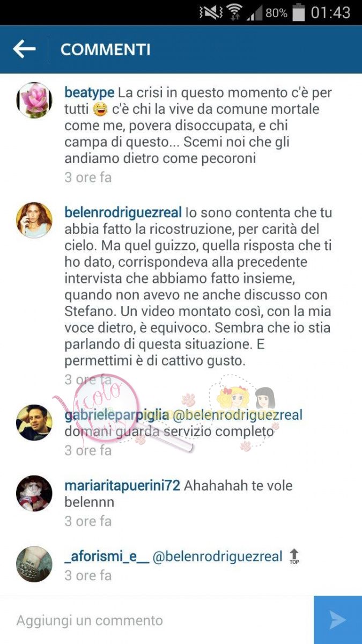Open gabrieleparpiglia's profile avatar
Viewport: 362px width, 644px height.
pos(34,422)
